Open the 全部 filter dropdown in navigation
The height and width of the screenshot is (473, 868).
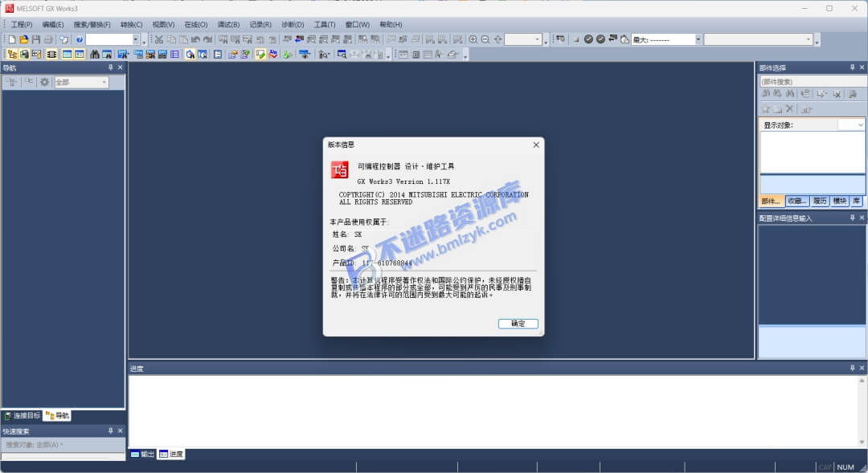pos(104,83)
